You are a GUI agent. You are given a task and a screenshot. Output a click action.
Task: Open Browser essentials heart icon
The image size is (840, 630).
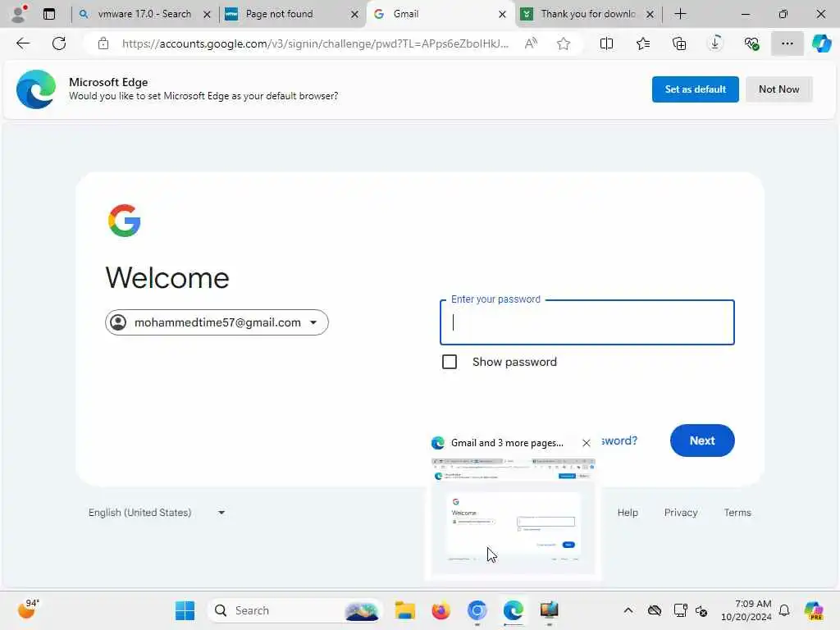coord(751,43)
